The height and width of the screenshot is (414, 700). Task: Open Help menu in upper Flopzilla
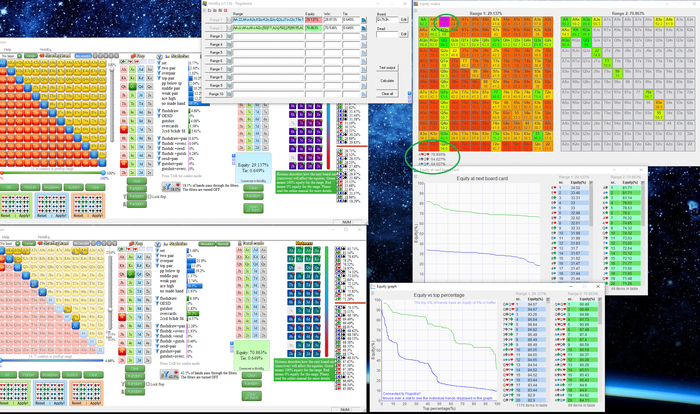point(8,50)
